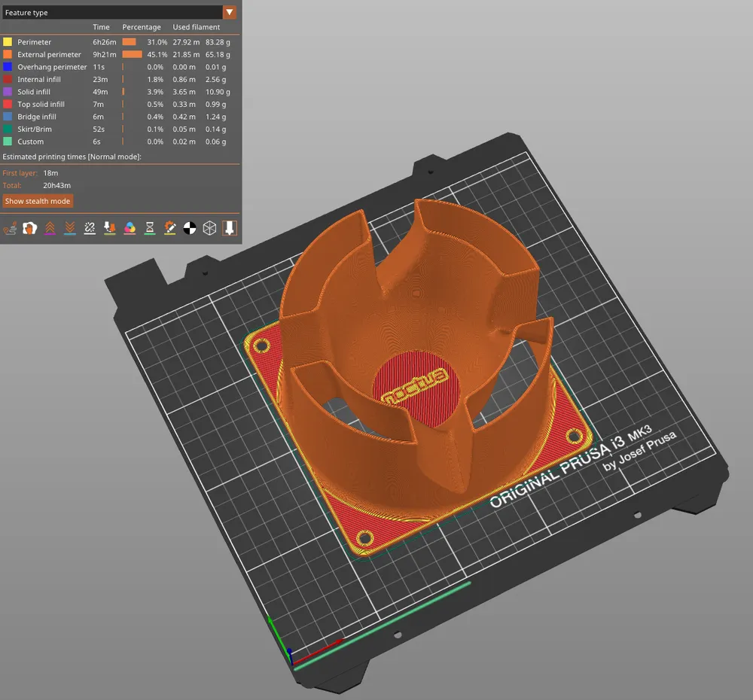Show Retractions using the up-chevrons icon

point(50,227)
